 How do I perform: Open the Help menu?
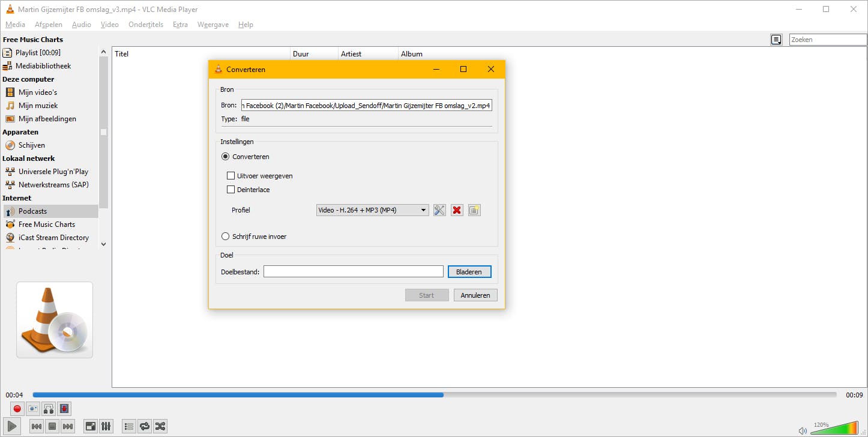coord(246,25)
